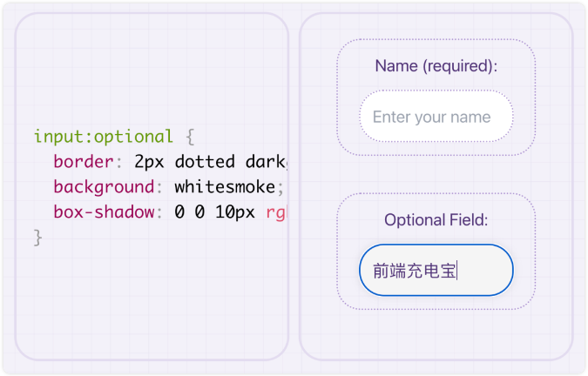The width and height of the screenshot is (588, 376).
Task: Click the "whitesmoke" value in code
Action: point(225,186)
